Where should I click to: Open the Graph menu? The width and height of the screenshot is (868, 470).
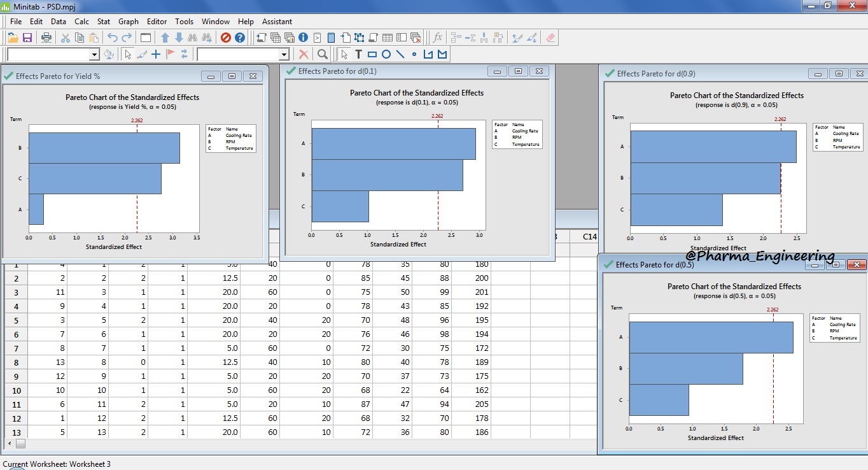point(128,21)
